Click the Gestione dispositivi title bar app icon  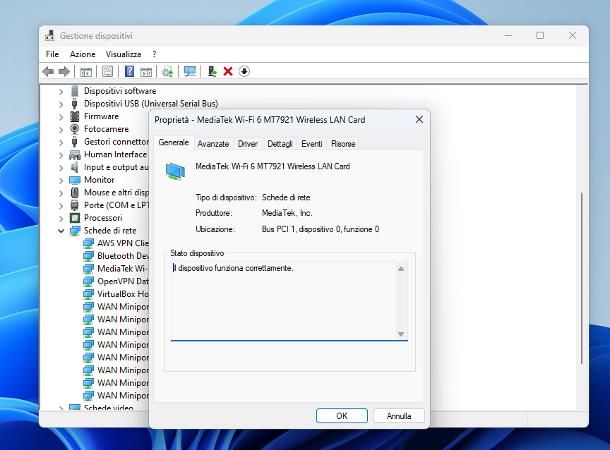coord(49,35)
